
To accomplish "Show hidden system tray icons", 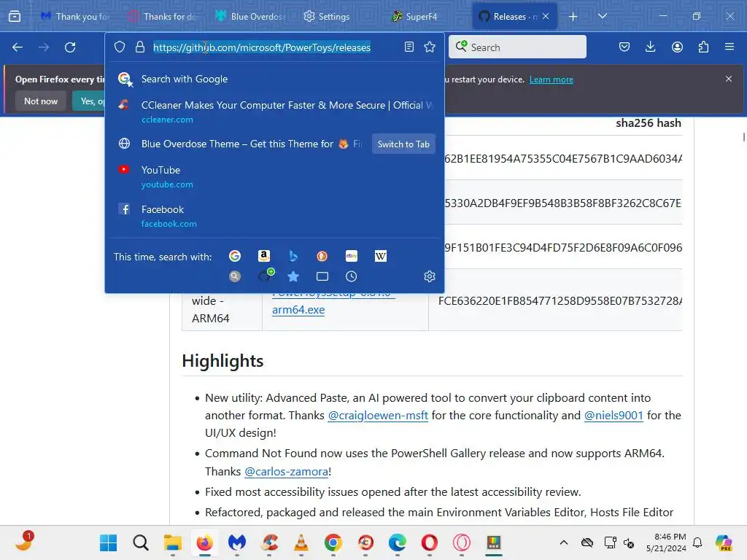I will [x=564, y=542].
